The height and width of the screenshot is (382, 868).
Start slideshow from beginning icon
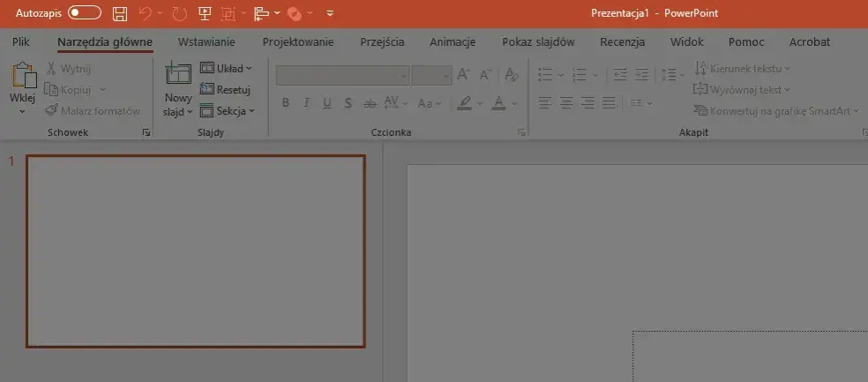pyautogui.click(x=205, y=14)
